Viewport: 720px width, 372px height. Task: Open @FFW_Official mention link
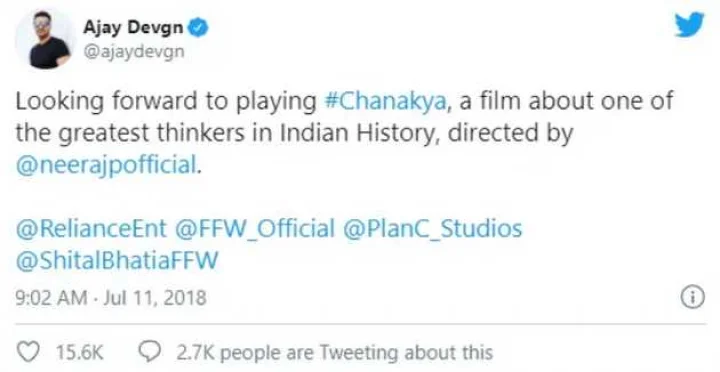click(x=255, y=228)
